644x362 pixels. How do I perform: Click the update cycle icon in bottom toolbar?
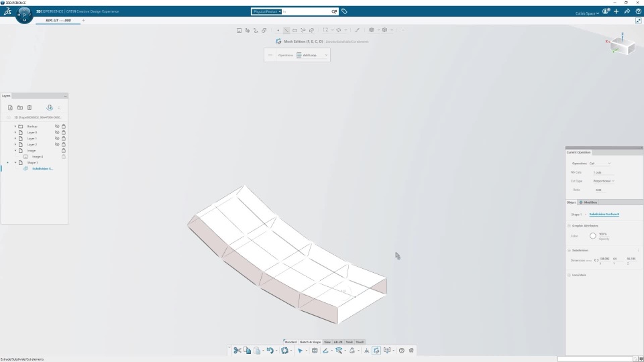tap(284, 350)
